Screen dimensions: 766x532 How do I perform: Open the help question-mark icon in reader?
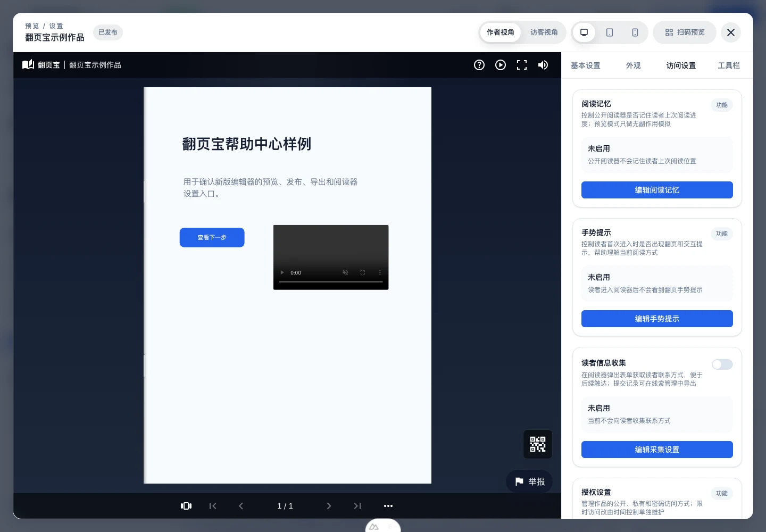point(479,65)
